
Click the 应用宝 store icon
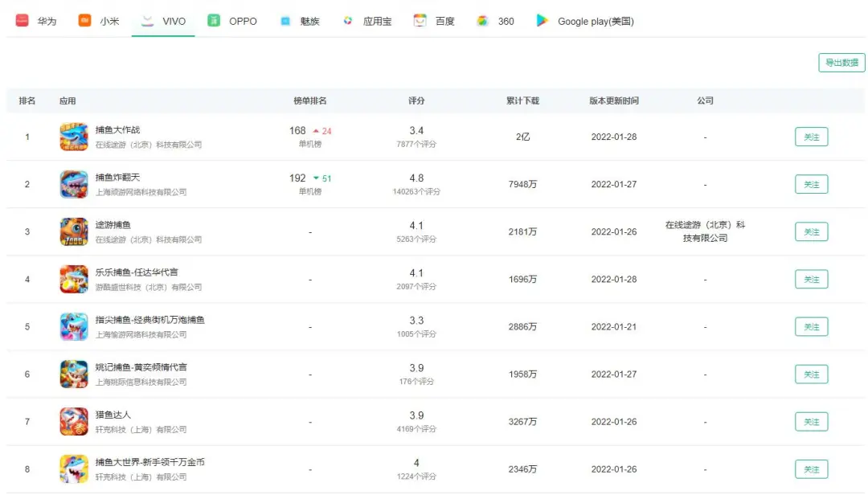[349, 20]
